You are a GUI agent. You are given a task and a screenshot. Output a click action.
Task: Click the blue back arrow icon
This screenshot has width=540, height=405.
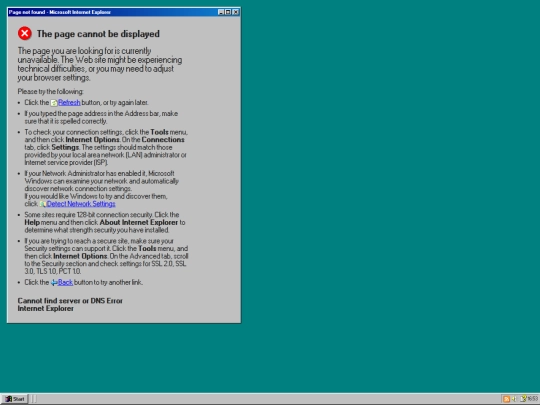coord(54,283)
